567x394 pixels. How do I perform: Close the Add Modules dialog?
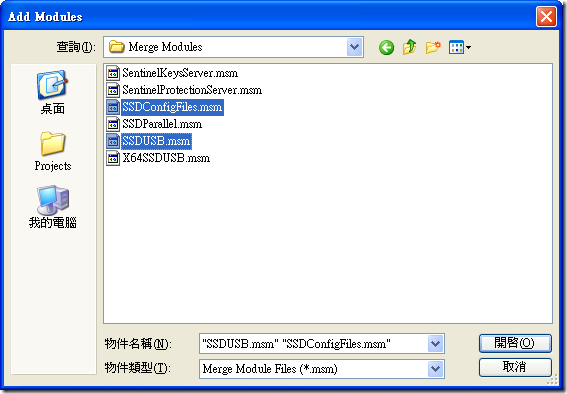[x=546, y=16]
